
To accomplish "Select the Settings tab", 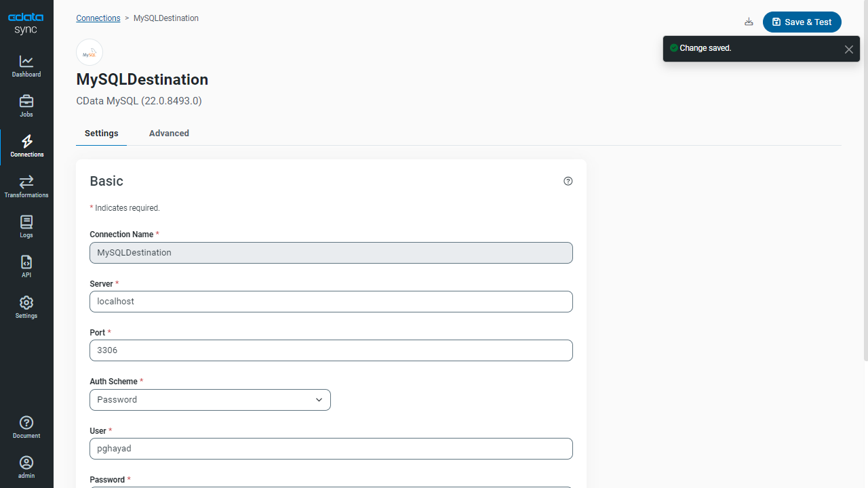I will tap(102, 134).
